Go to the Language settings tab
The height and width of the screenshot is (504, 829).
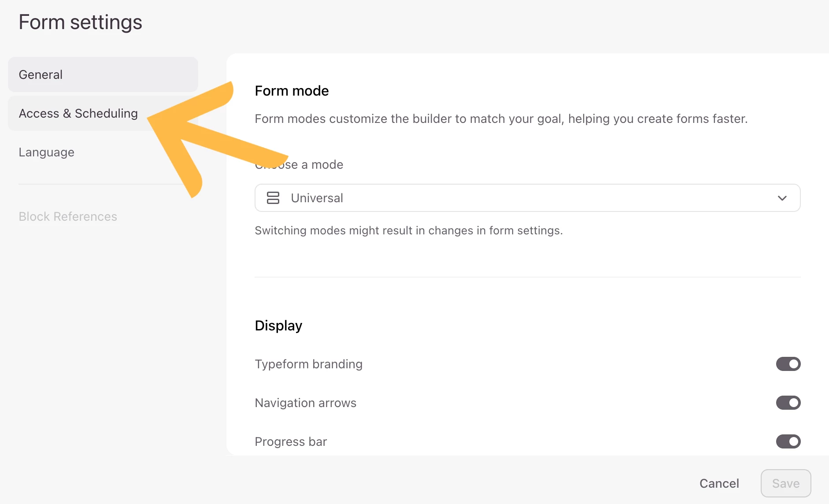coord(46,152)
